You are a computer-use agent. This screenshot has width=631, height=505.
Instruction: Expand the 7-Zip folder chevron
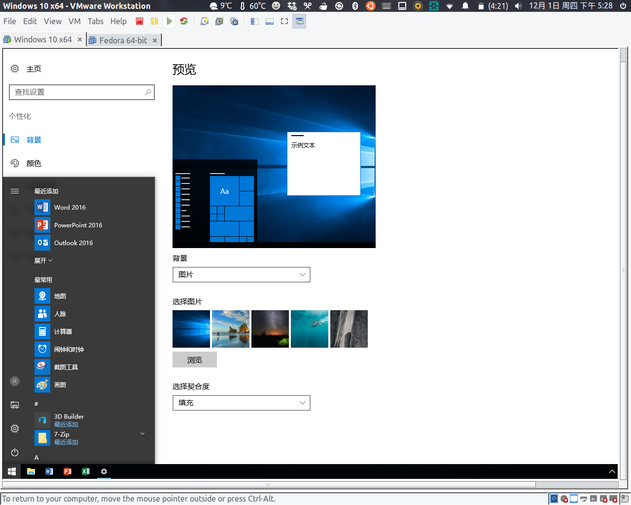click(x=143, y=434)
